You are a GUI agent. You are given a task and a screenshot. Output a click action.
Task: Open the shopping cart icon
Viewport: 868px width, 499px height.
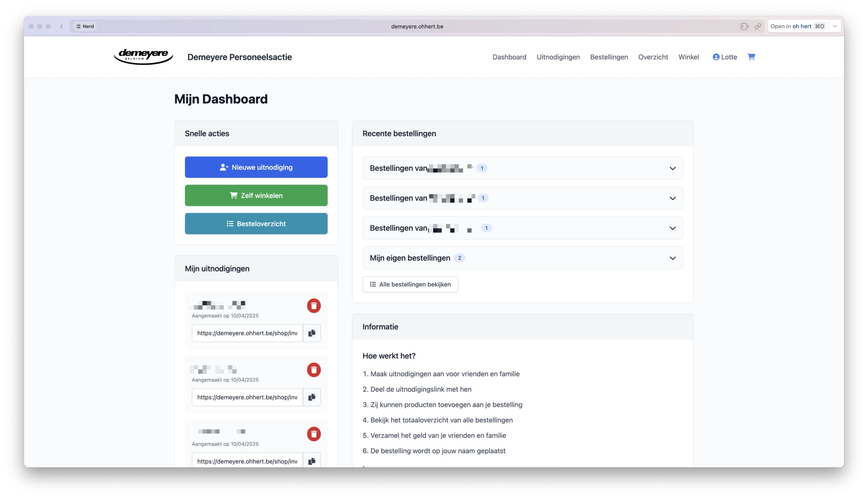click(751, 57)
